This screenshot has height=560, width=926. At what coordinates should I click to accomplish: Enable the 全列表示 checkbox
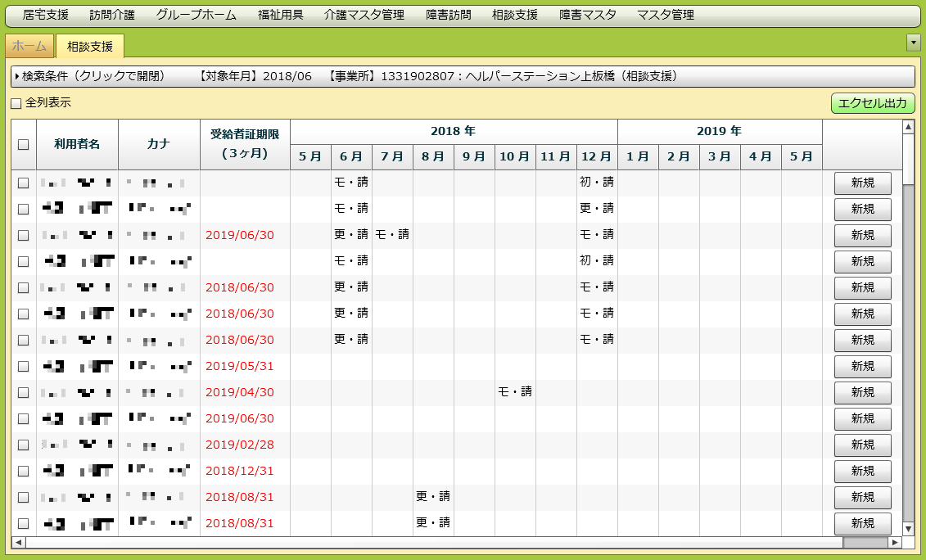click(x=16, y=104)
